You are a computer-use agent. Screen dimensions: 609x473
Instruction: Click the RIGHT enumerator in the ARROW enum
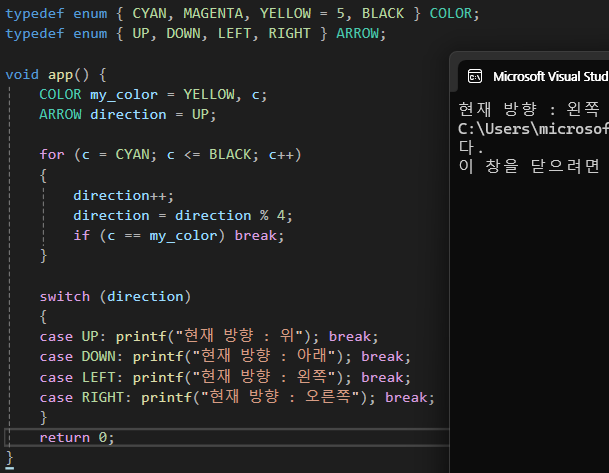pos(289,33)
